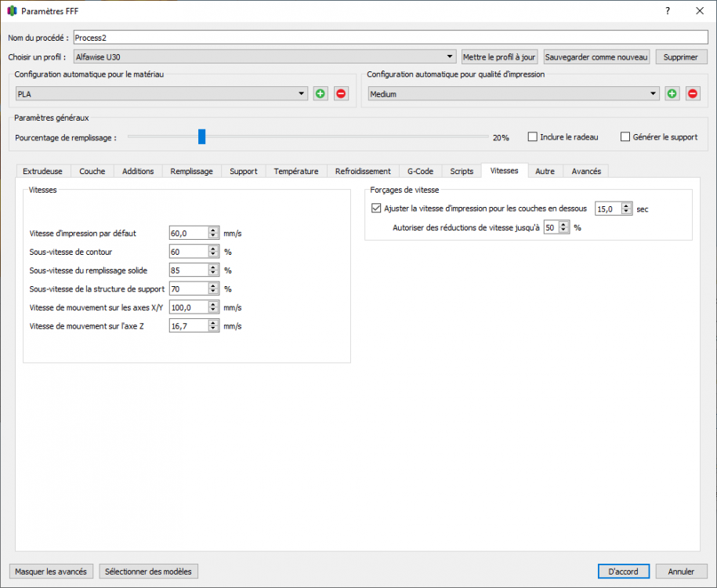Viewport: 717px width, 588px height.
Task: Enable Inclure le radeau checkbox
Action: click(x=532, y=137)
